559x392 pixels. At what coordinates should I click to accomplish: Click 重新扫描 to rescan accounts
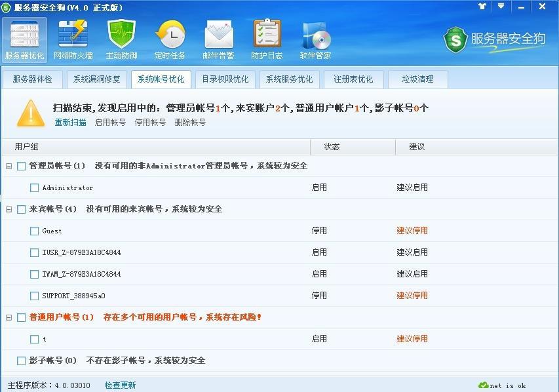pos(70,122)
